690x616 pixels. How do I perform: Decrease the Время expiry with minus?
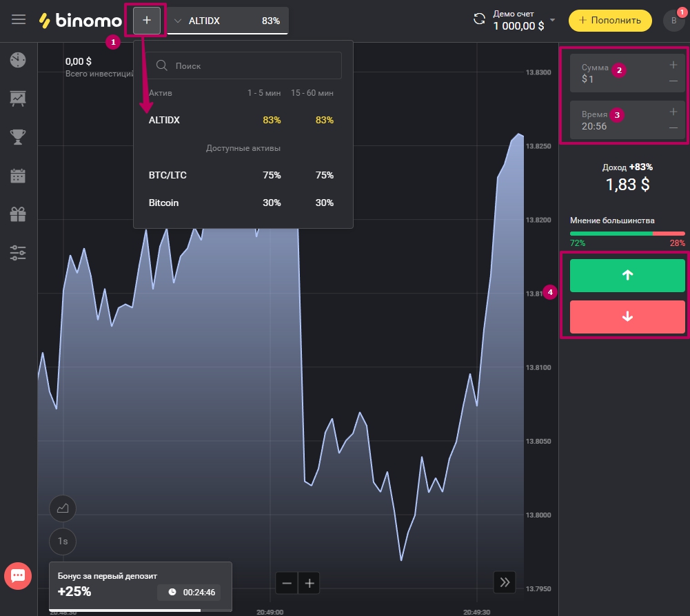[673, 127]
